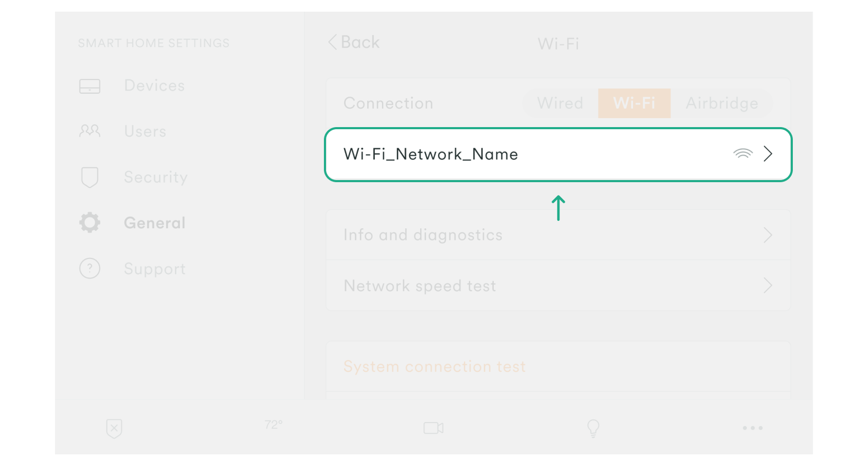Select the Airbridge connection option
The image size is (868, 466).
[x=722, y=103]
